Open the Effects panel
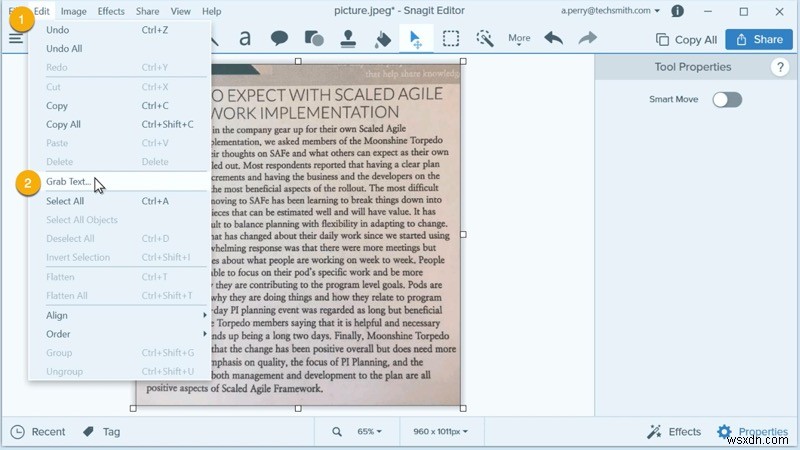Image resolution: width=800 pixels, height=450 pixels. [674, 432]
